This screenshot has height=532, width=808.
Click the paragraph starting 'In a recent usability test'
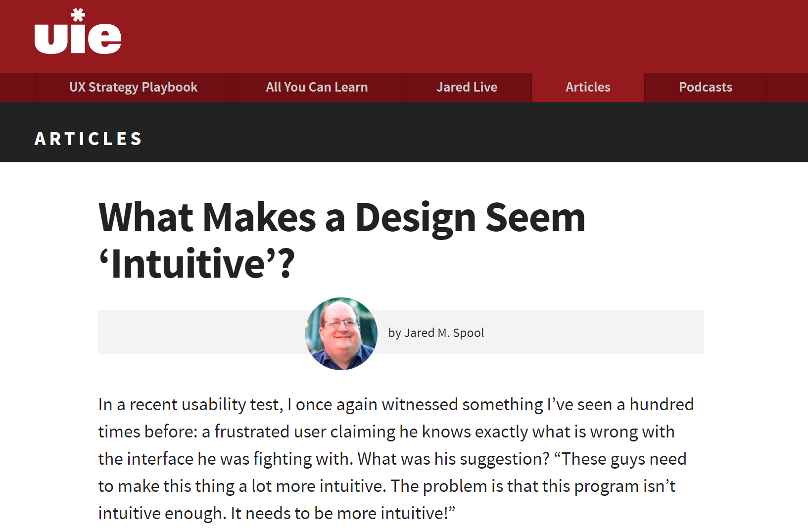point(396,459)
